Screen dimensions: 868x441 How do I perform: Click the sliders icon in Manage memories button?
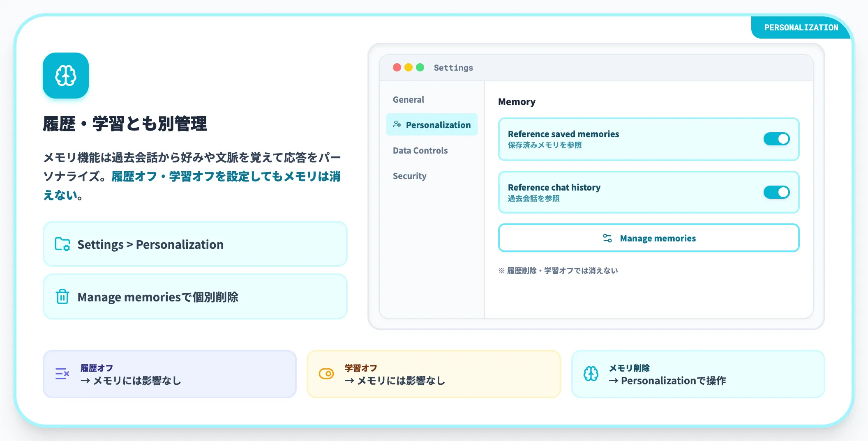click(x=607, y=238)
